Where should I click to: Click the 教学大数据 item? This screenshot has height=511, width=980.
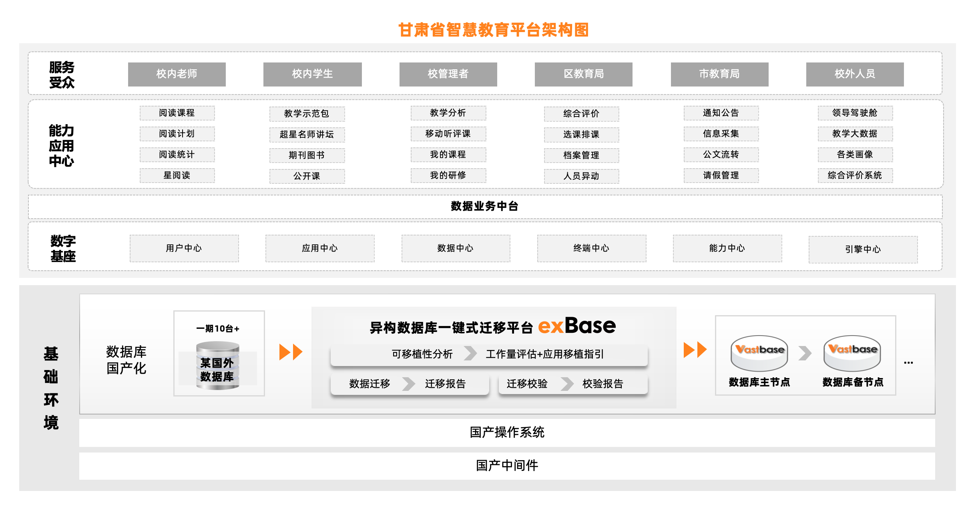(855, 134)
